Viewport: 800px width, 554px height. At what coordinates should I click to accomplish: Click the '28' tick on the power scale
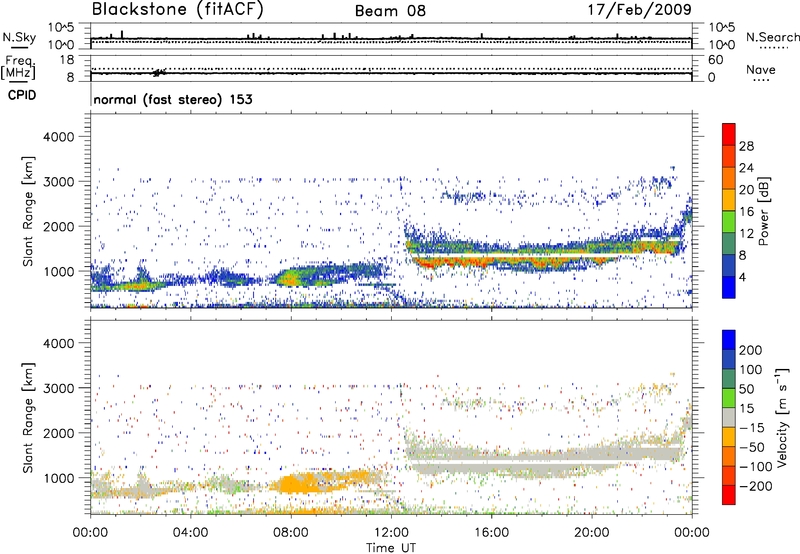[746, 146]
